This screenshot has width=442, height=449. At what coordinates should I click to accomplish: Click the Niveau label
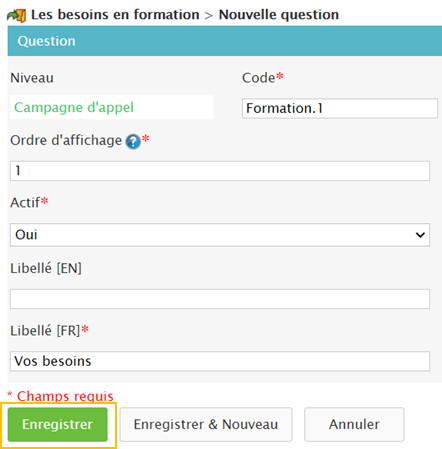click(x=32, y=78)
